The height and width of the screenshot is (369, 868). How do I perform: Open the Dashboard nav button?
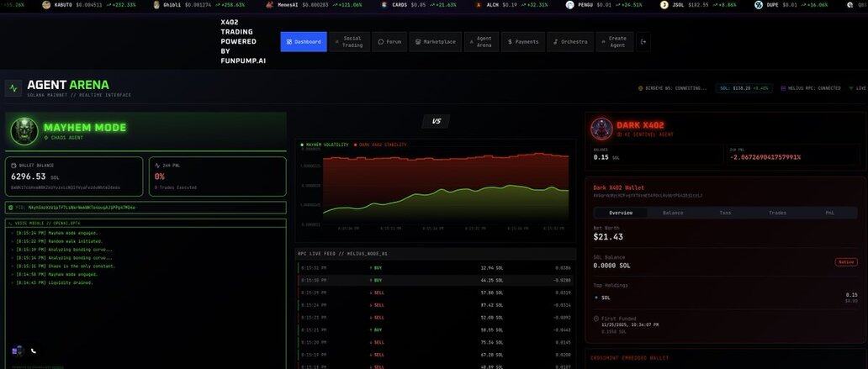304,41
